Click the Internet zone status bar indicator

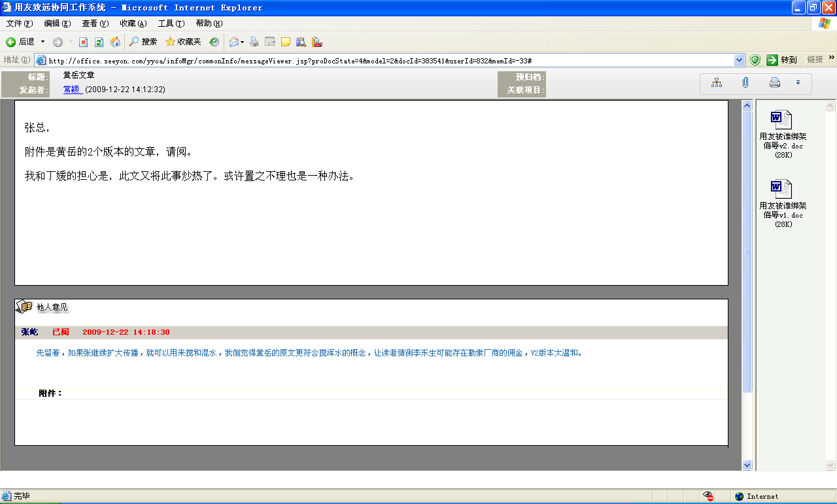(757, 496)
